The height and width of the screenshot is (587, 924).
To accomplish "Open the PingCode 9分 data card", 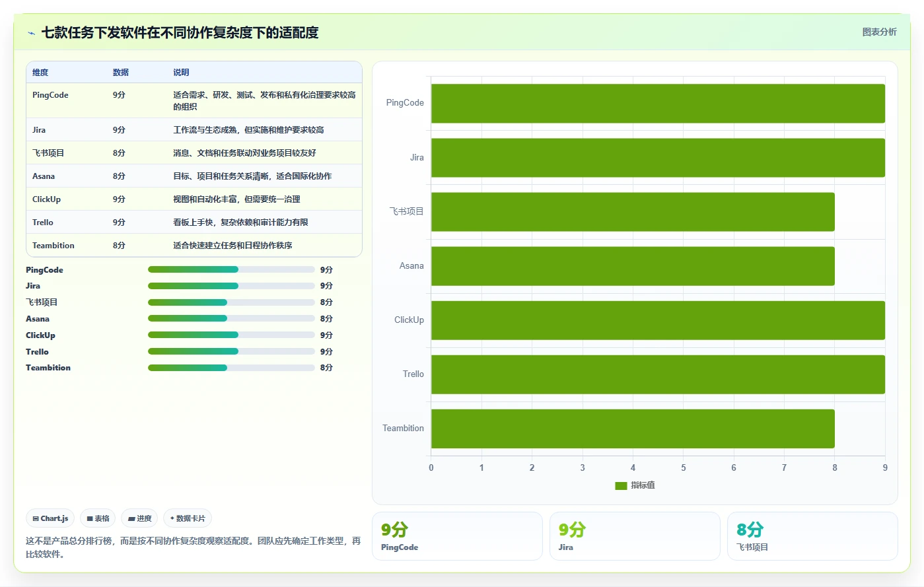I will point(457,536).
